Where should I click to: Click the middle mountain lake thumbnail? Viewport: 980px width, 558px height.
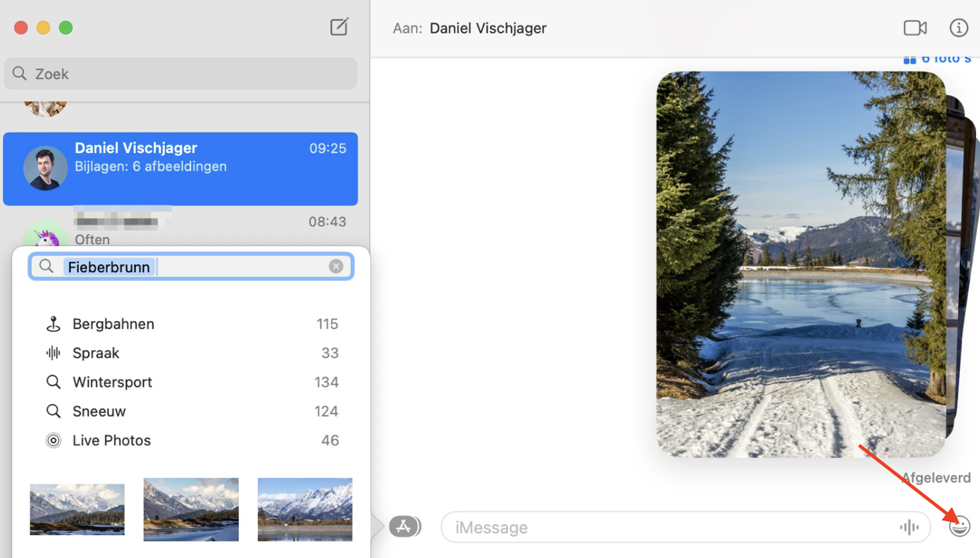191,509
